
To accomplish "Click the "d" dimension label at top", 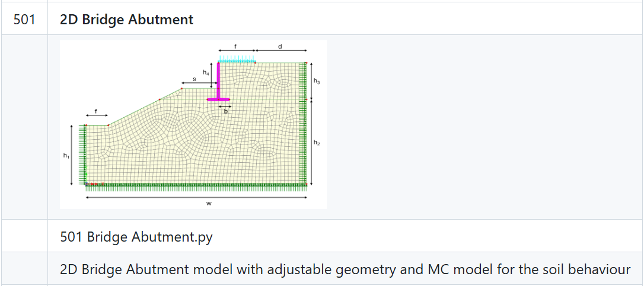I will [280, 46].
